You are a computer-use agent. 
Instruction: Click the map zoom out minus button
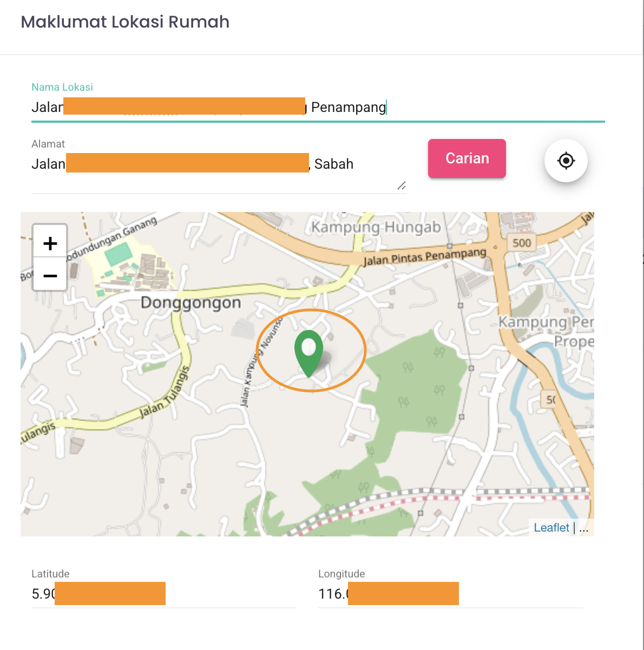(50, 276)
